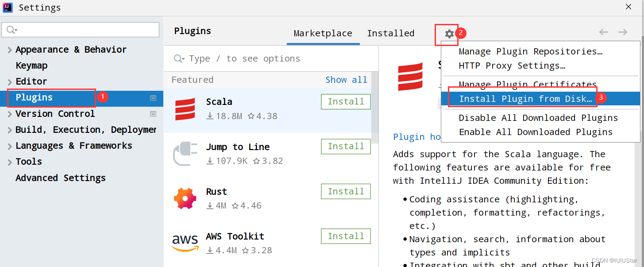644x267 pixels.
Task: Switch to the Installed tab
Action: [x=391, y=33]
